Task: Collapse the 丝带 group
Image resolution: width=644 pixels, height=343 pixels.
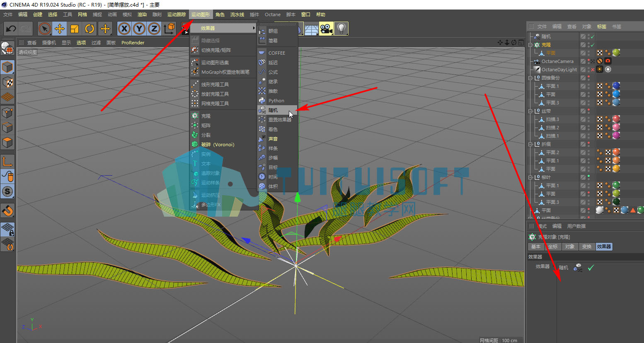Action: pos(530,111)
